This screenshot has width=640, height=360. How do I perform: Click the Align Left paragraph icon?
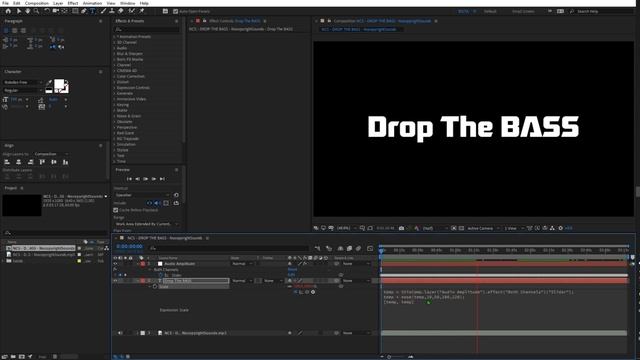coord(6,30)
